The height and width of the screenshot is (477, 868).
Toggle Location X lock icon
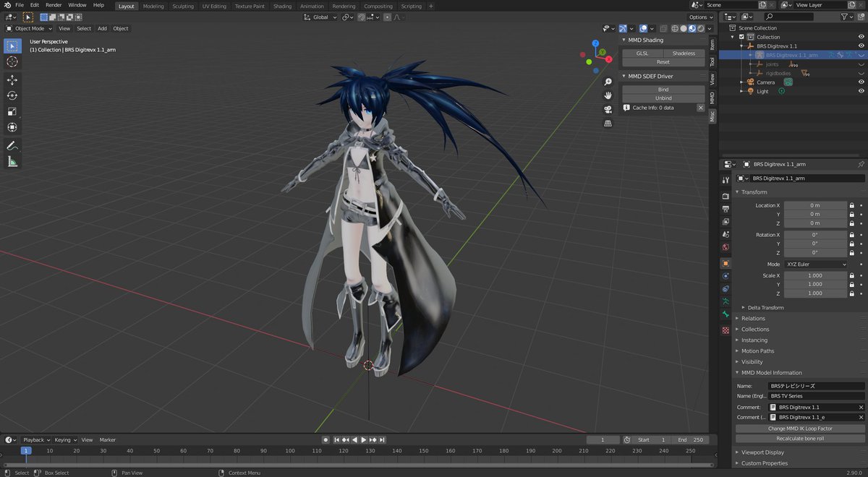tap(852, 205)
